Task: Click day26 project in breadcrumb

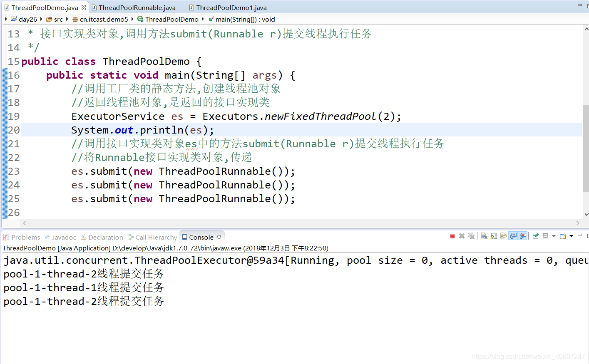Action: tap(28, 19)
